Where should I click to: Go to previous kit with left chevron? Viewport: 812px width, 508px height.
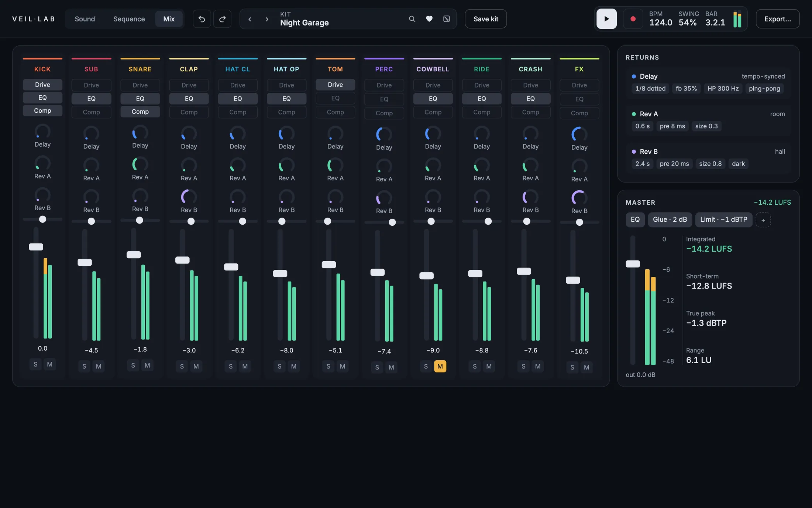click(x=250, y=19)
